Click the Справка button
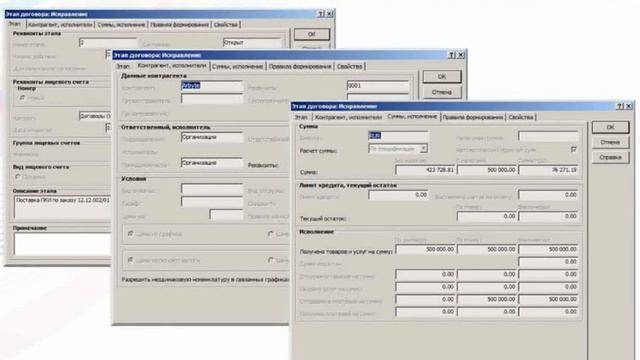The image size is (640, 360). click(x=610, y=157)
